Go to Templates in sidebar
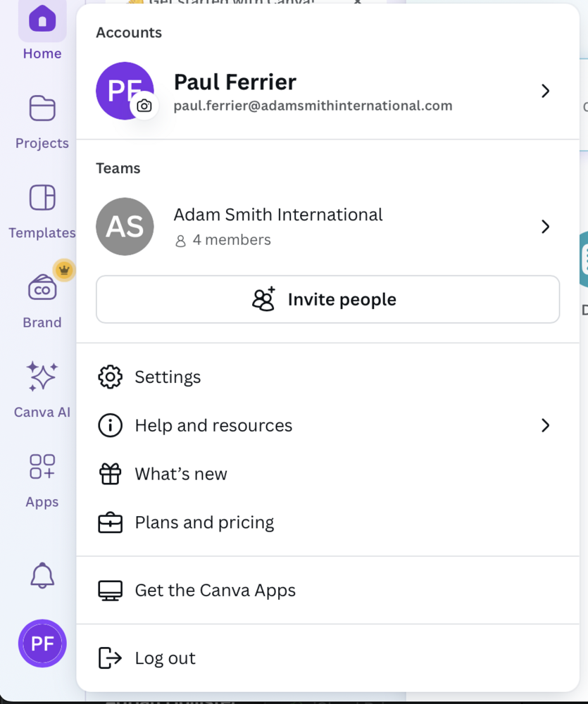Image resolution: width=588 pixels, height=704 pixels. click(x=42, y=199)
